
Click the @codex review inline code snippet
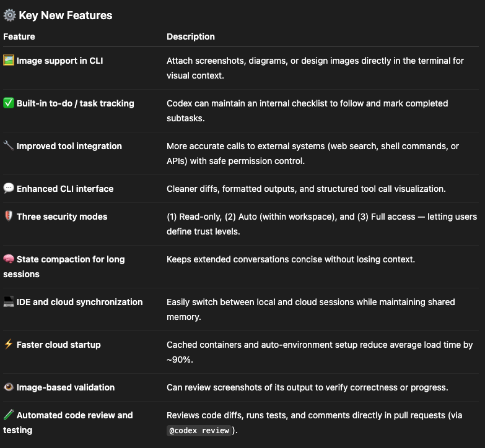coord(199,430)
